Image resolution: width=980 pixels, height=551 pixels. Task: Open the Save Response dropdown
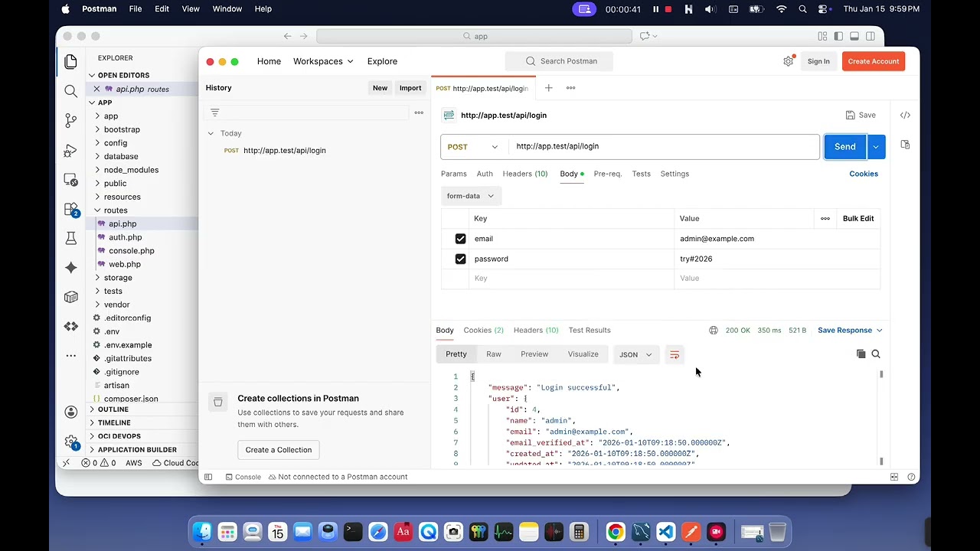850,331
